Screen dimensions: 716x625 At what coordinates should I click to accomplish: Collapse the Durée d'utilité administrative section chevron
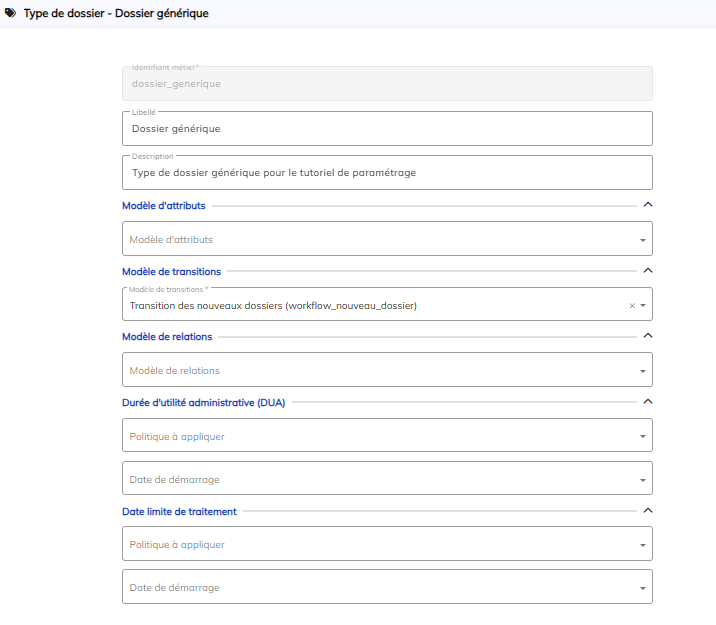coord(647,402)
